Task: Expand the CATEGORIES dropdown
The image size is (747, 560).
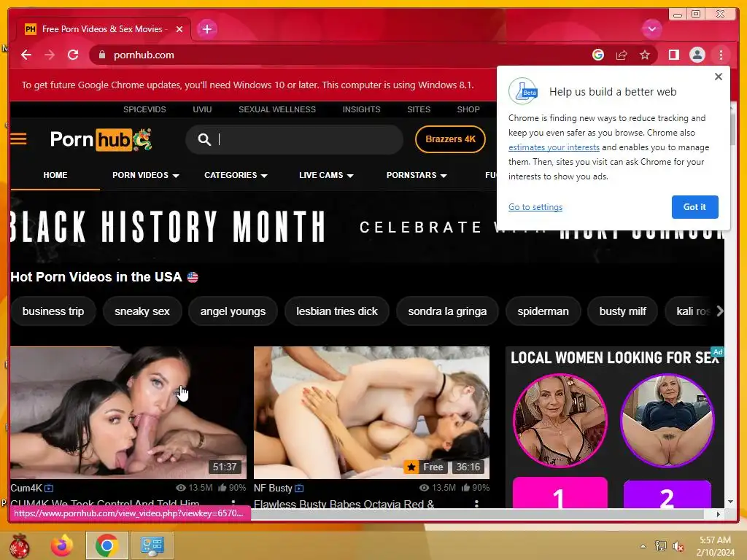Action: [x=236, y=175]
